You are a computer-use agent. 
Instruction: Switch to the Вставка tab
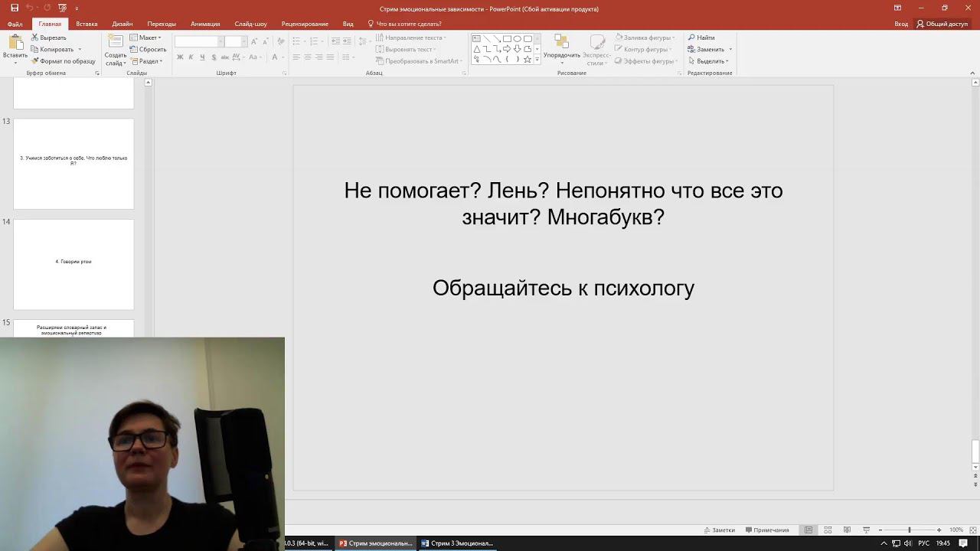coord(87,24)
